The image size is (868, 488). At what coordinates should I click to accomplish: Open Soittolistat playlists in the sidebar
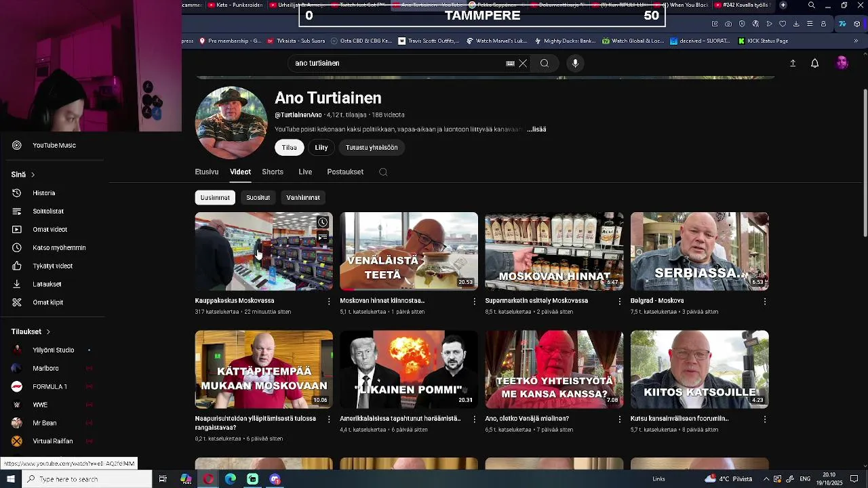[48, 211]
